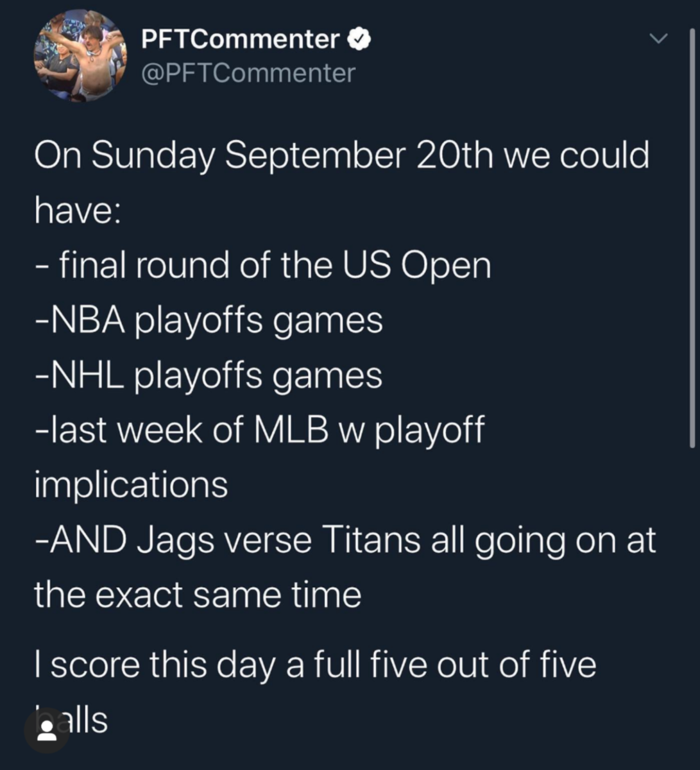The image size is (700, 770).
Task: Click the word "implications" in the tweet
Action: (x=131, y=484)
